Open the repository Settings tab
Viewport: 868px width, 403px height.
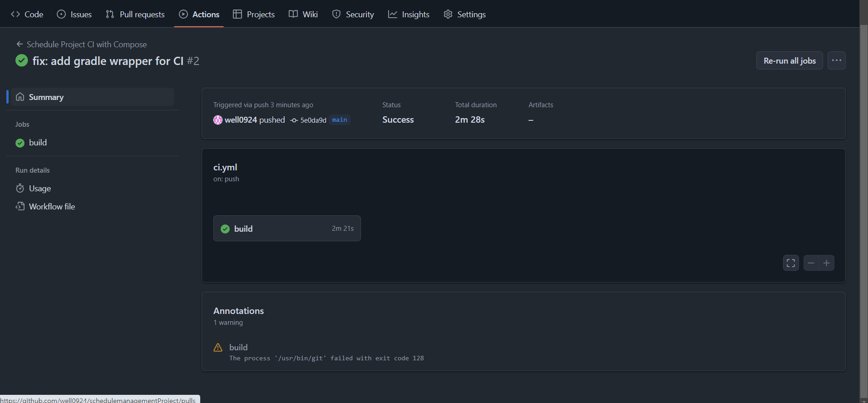[465, 14]
